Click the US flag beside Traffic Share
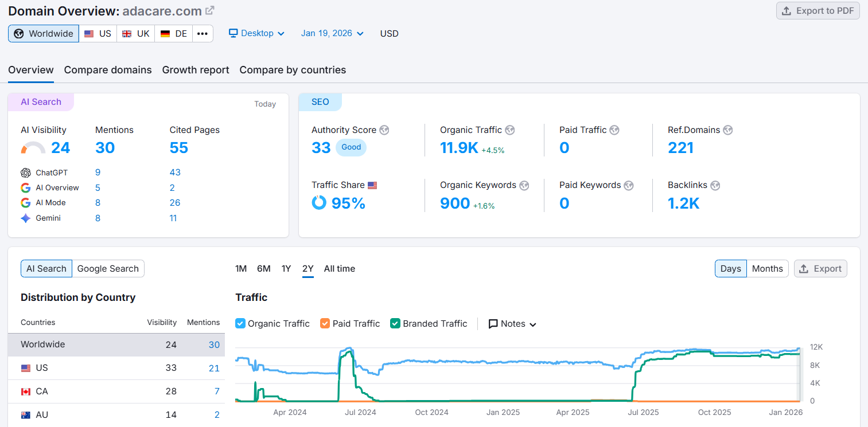This screenshot has height=427, width=868. 372,185
